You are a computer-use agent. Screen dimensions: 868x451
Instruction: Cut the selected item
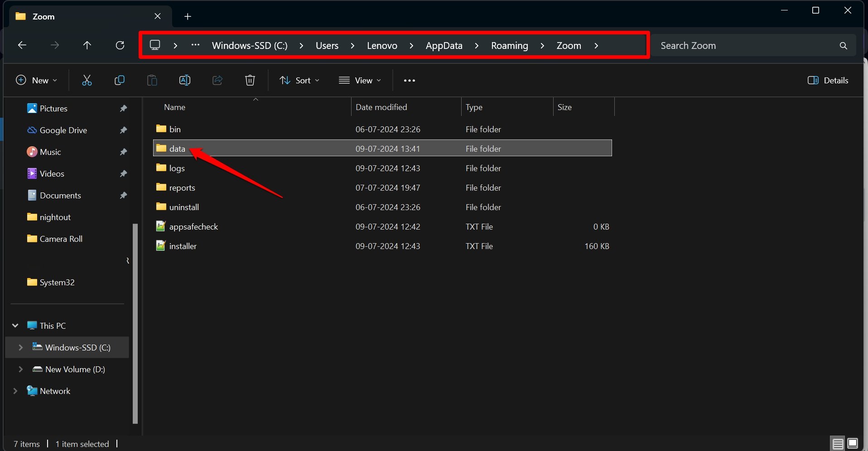(x=87, y=80)
